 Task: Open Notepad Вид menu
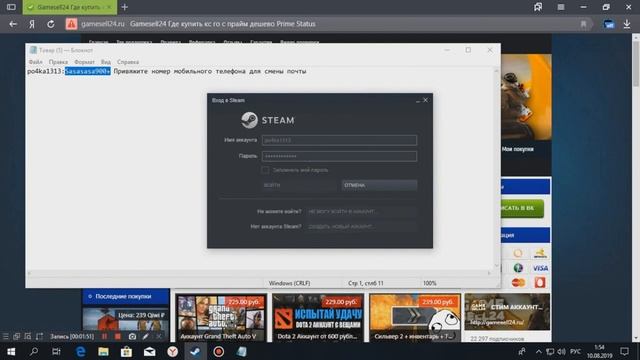click(x=106, y=62)
